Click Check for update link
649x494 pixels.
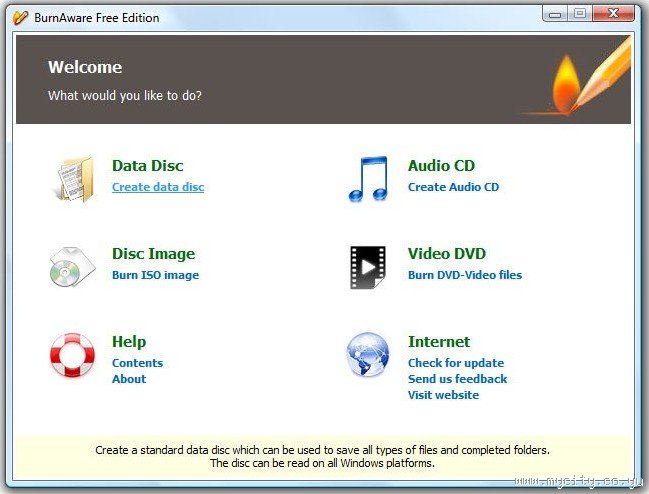pyautogui.click(x=456, y=363)
